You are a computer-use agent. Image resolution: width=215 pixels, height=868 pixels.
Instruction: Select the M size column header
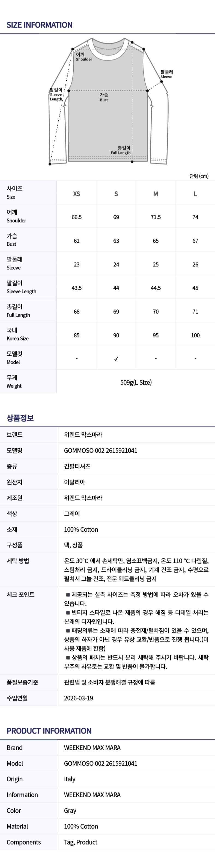pyautogui.click(x=156, y=194)
